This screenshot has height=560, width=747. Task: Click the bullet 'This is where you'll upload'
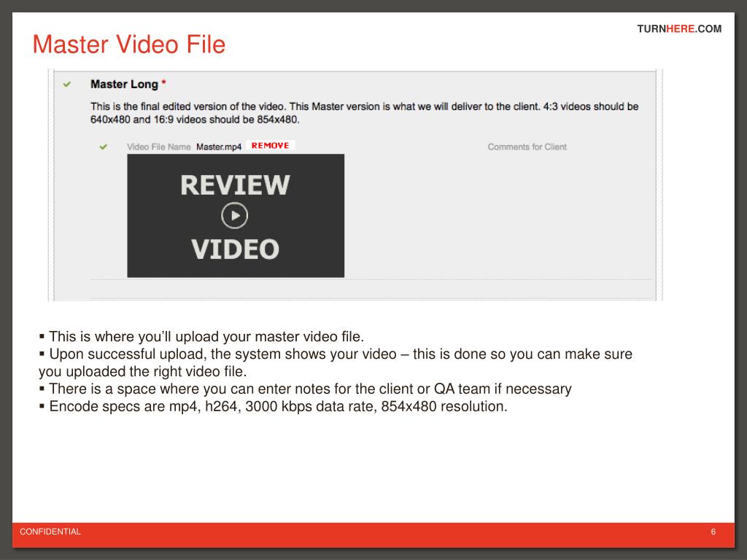(x=201, y=337)
